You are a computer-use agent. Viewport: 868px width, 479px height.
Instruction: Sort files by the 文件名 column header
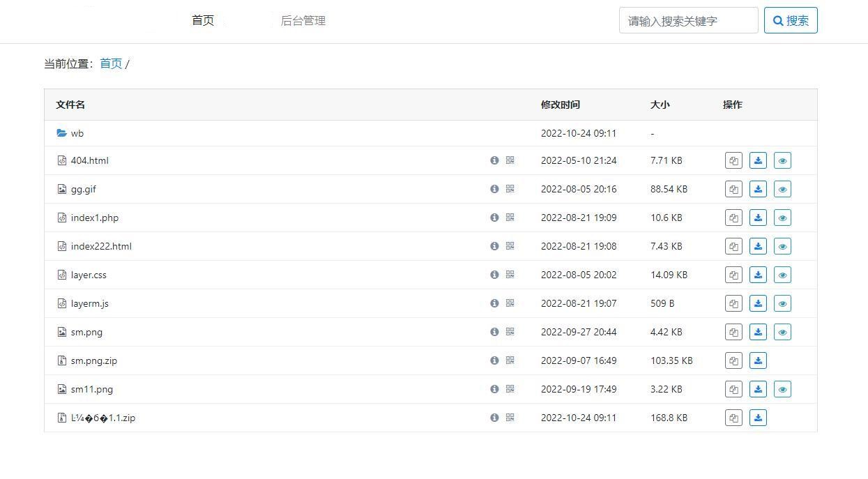tap(70, 105)
